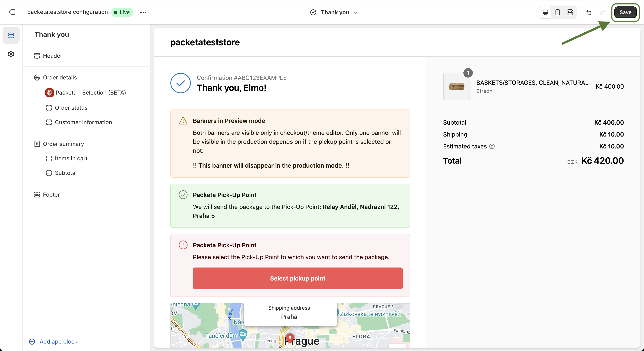Click the Select pickup point button
Screen dimensions: 644x351
click(x=298, y=278)
